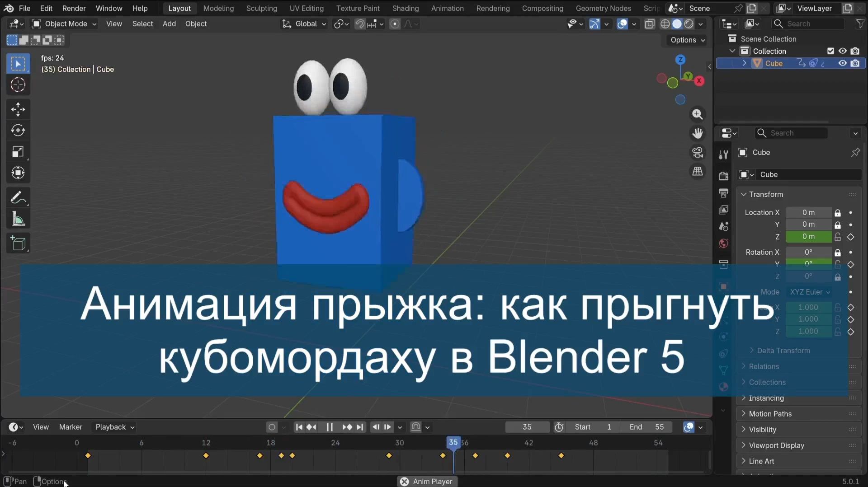The height and width of the screenshot is (487, 868).
Task: Adjust the Rotation Z value field
Action: (x=809, y=276)
